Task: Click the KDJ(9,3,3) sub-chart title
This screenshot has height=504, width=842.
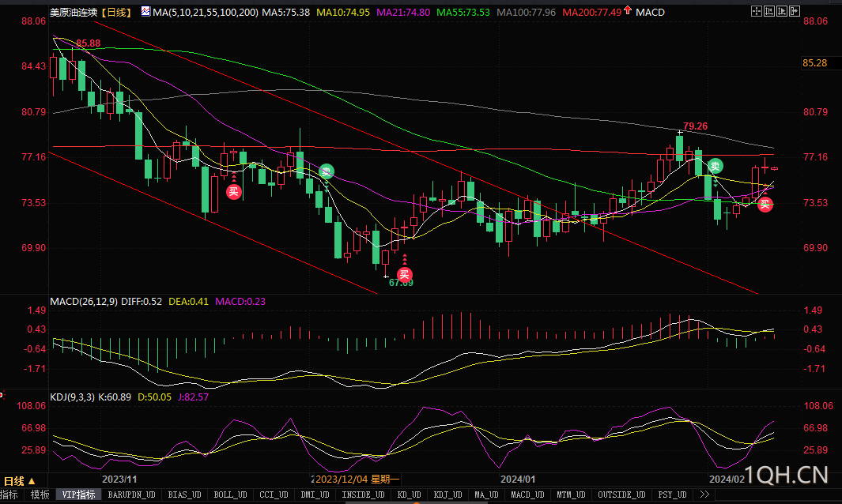Action: [72, 397]
